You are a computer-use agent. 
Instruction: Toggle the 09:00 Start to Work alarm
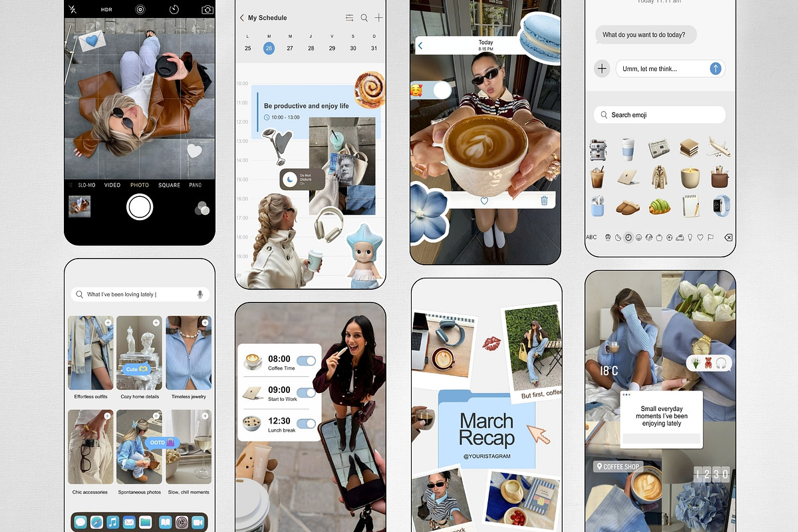pos(306,392)
